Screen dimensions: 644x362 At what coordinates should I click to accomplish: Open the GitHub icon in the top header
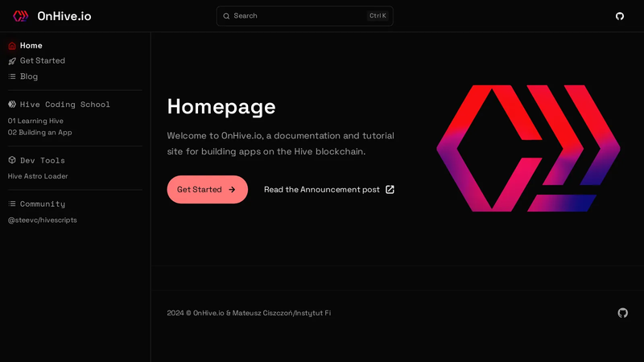tap(620, 16)
